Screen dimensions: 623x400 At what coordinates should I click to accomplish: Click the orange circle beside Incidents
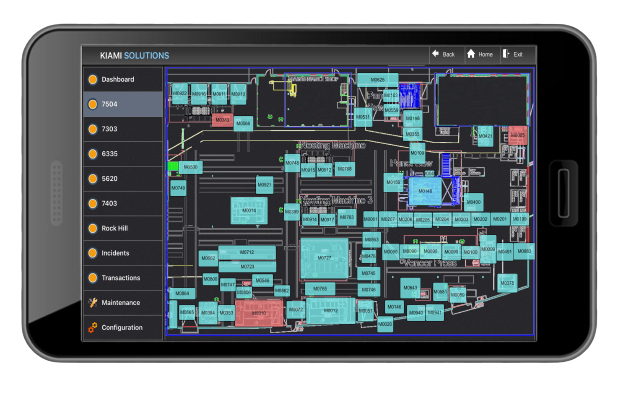click(93, 253)
